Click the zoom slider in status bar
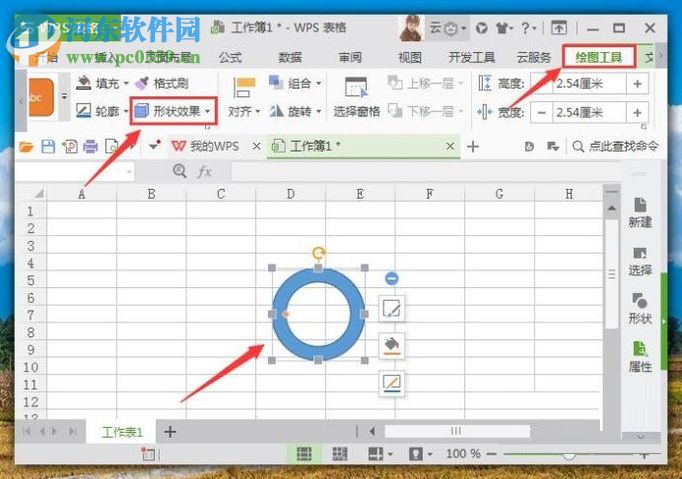This screenshot has width=682, height=479. 569,454
